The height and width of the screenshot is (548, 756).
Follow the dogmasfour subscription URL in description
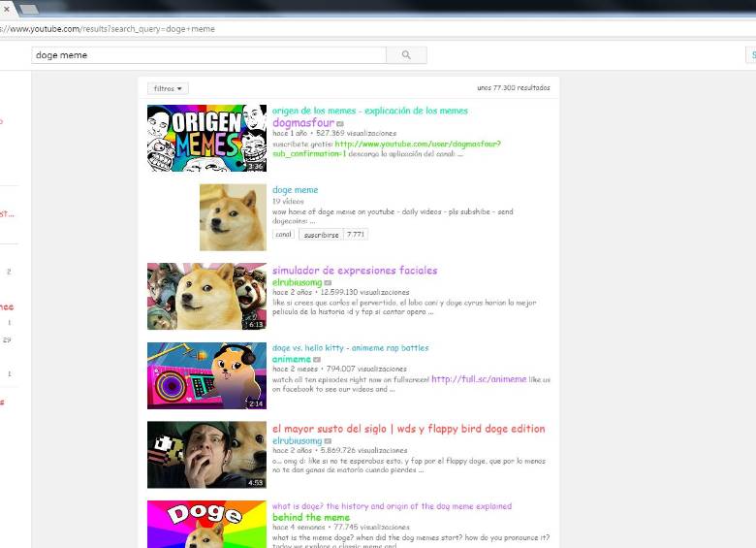387,148
